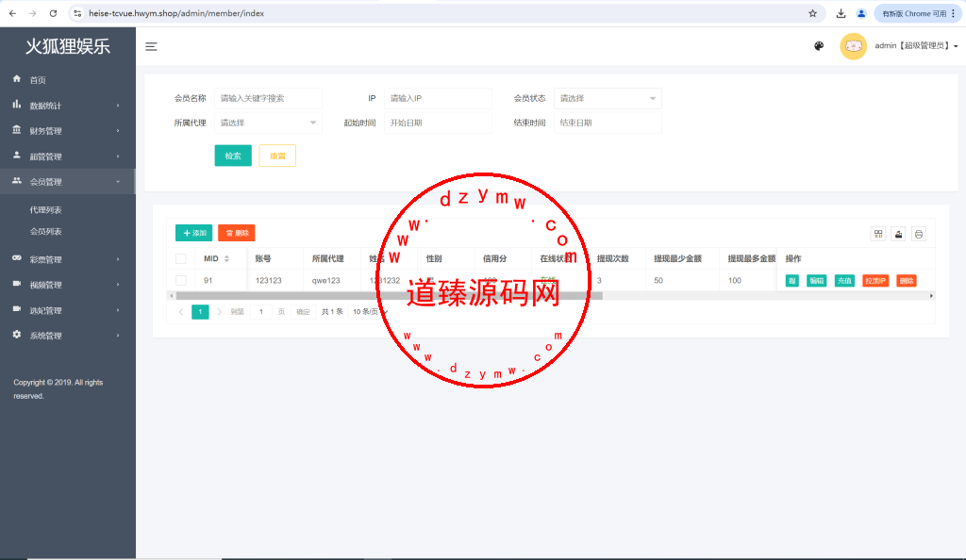Open the 所属代理 dropdown

tap(268, 124)
